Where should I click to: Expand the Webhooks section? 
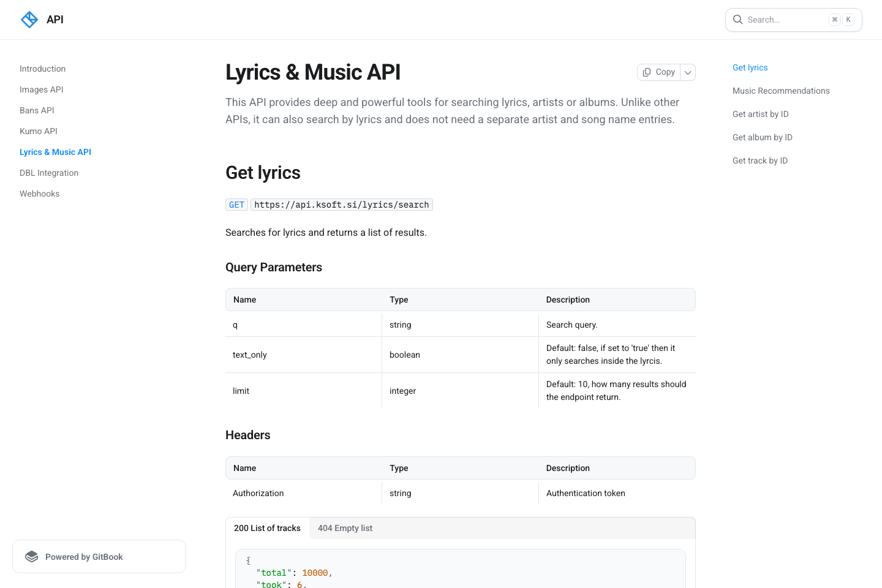click(39, 194)
